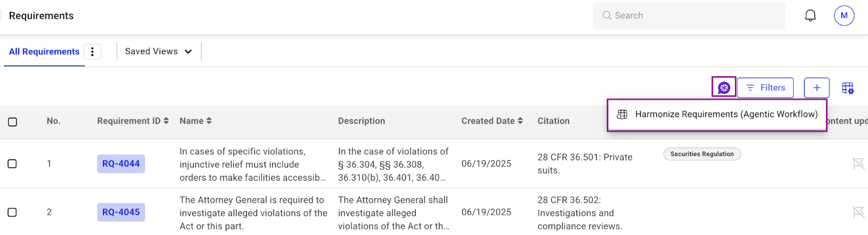
Task: Open the user avatar M menu
Action: click(x=844, y=16)
